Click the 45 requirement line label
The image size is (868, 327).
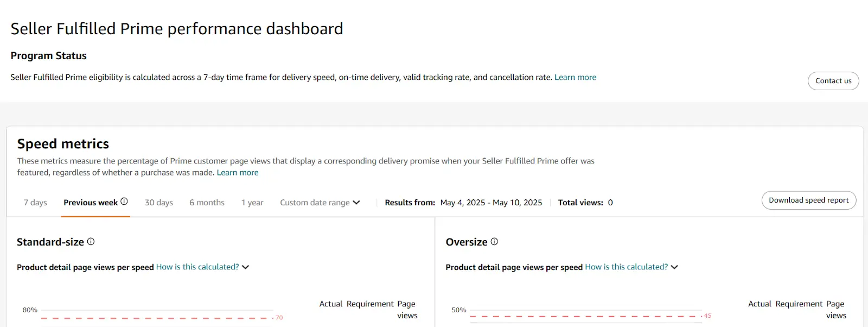pyautogui.click(x=707, y=316)
